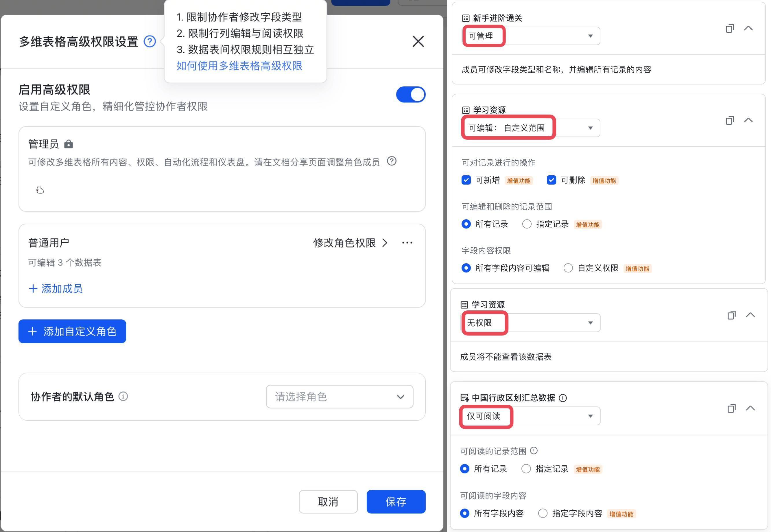This screenshot has height=532, width=771.
Task: Collapse the 学习资源 card with 无权限
Action: pyautogui.click(x=750, y=315)
